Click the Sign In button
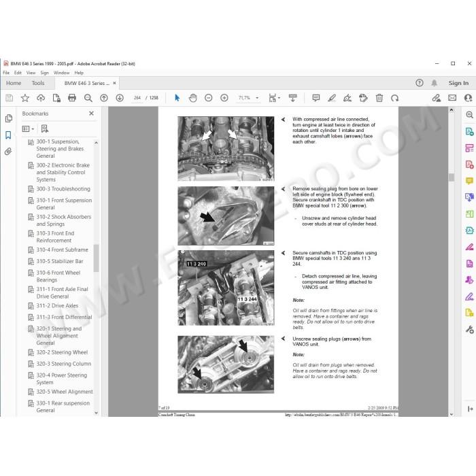Viewport: 476px width, 476px height. (458, 83)
